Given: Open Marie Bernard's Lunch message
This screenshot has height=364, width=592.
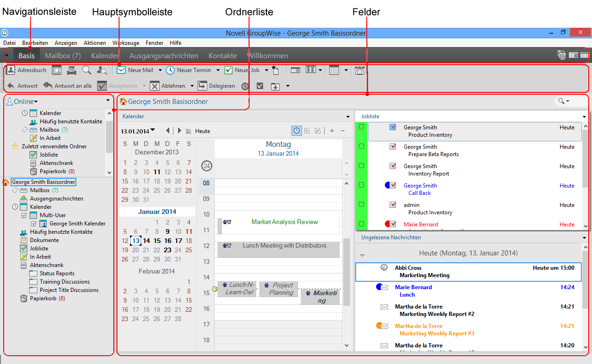Looking at the screenshot, I should [x=468, y=291].
